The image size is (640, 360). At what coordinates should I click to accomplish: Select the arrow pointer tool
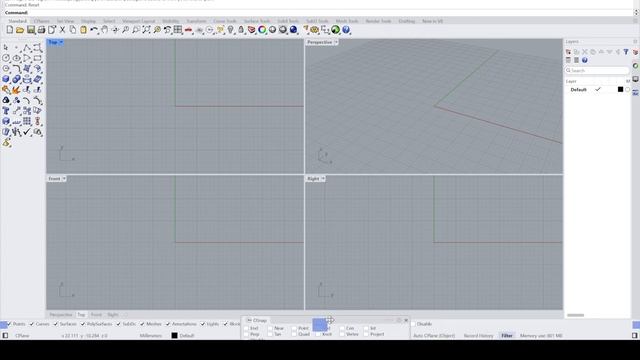pos(6,48)
